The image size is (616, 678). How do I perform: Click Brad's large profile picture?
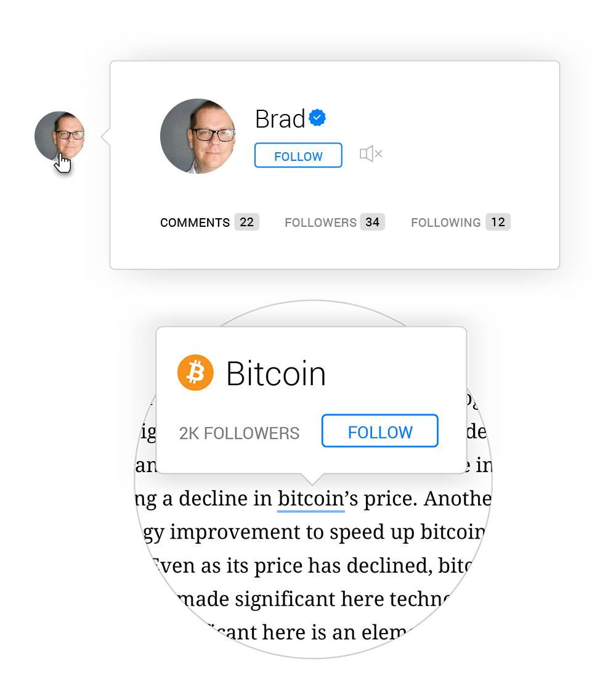[x=198, y=136]
